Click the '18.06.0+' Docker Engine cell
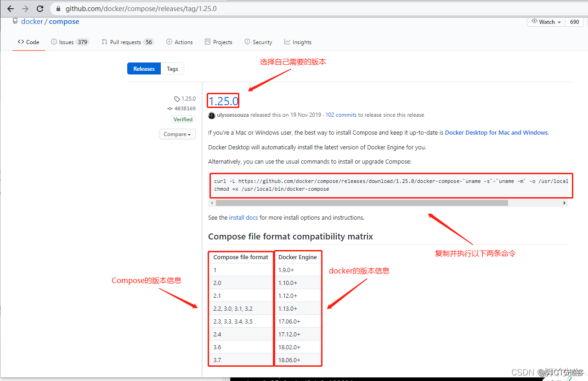 point(298,360)
